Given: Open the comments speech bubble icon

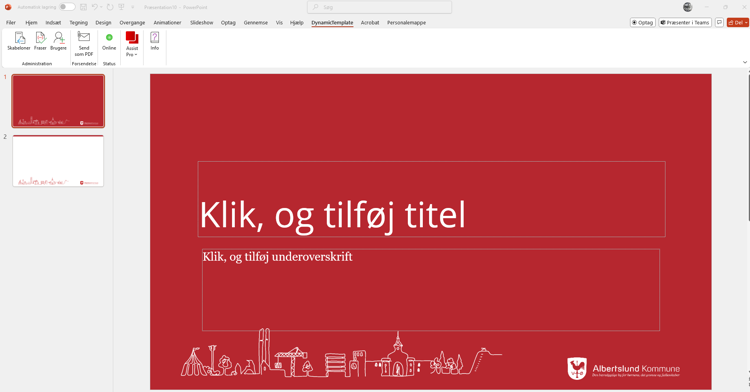Looking at the screenshot, I should pos(719,22).
